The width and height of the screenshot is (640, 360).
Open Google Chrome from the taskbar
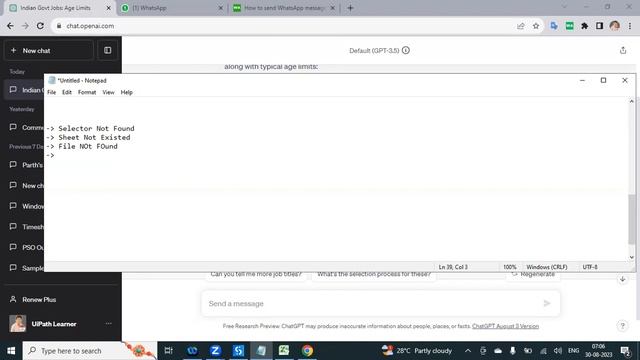coord(307,351)
